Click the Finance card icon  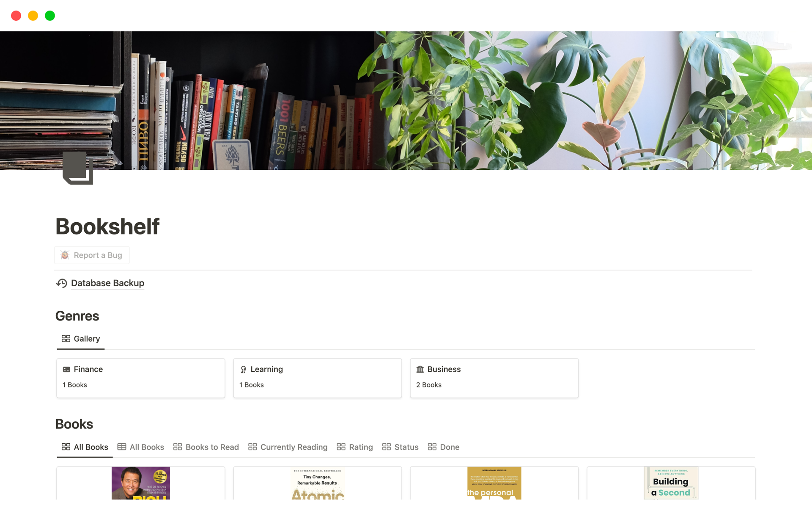66,369
